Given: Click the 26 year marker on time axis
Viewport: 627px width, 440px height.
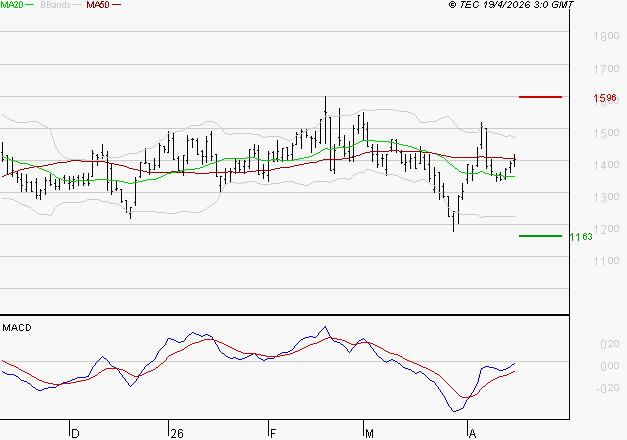Looking at the screenshot, I should (178, 433).
